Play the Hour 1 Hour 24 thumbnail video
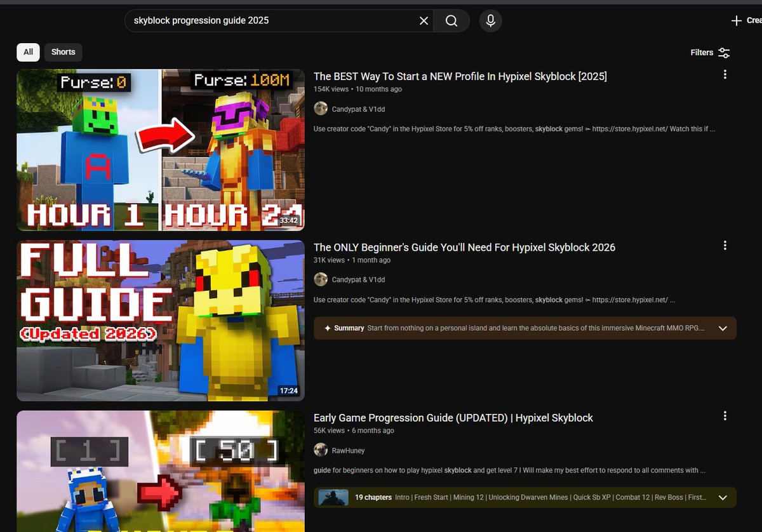Screen dimensions: 762x532 [x=161, y=150]
